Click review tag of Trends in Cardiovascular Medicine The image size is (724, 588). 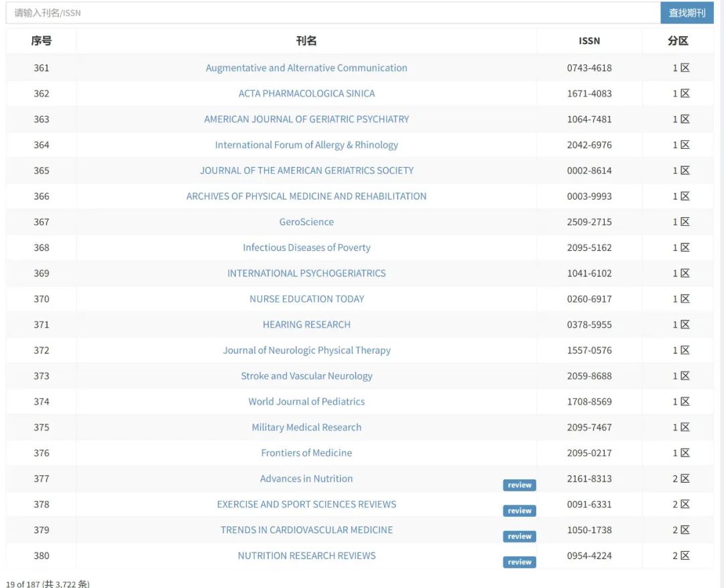coord(519,536)
